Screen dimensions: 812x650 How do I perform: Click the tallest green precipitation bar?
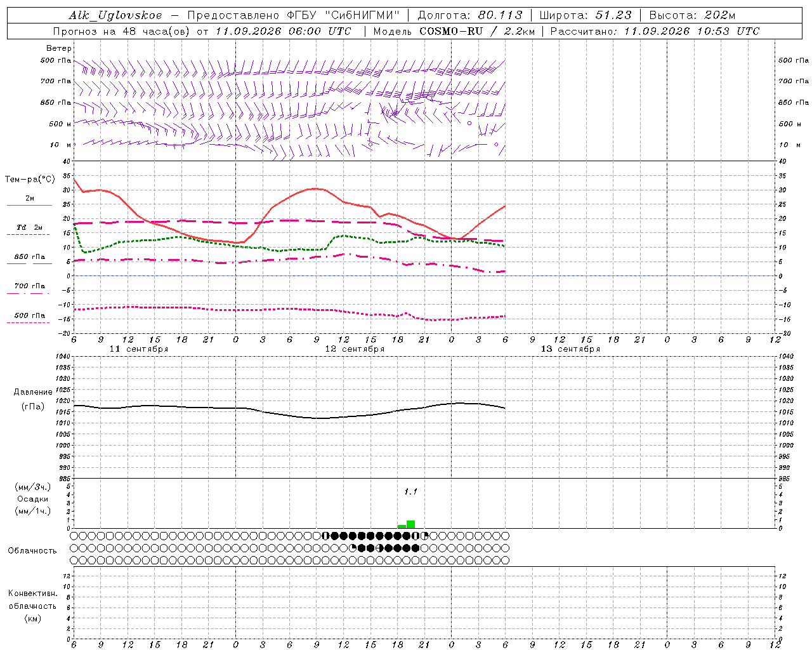pos(410,524)
